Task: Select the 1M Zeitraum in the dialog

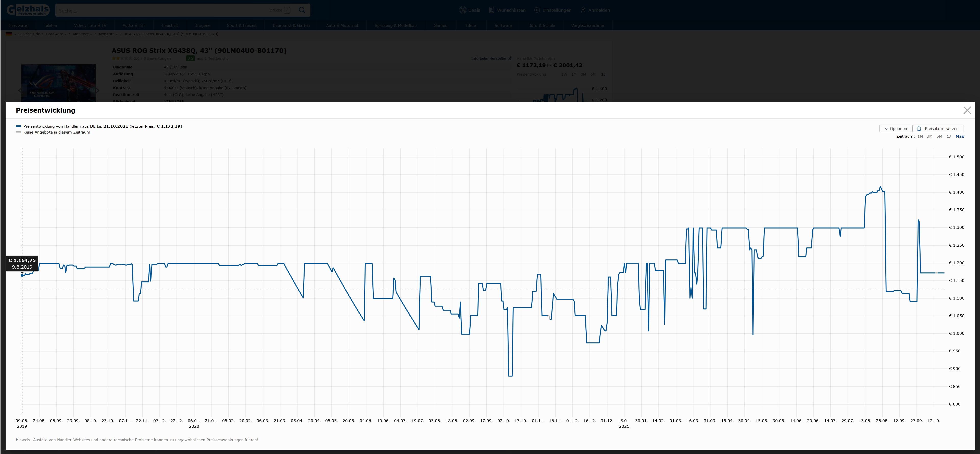Action: (920, 136)
